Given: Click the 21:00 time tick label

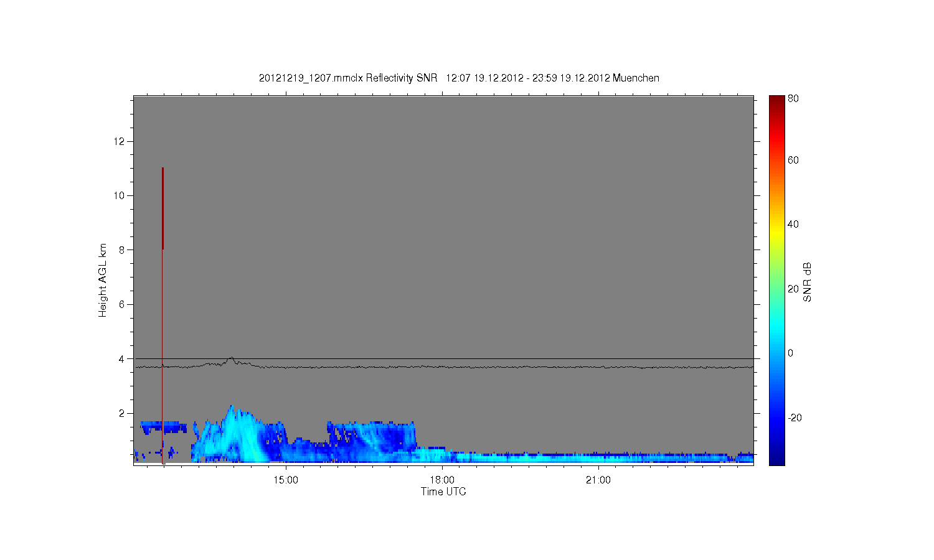Looking at the screenshot, I should click(x=598, y=480).
